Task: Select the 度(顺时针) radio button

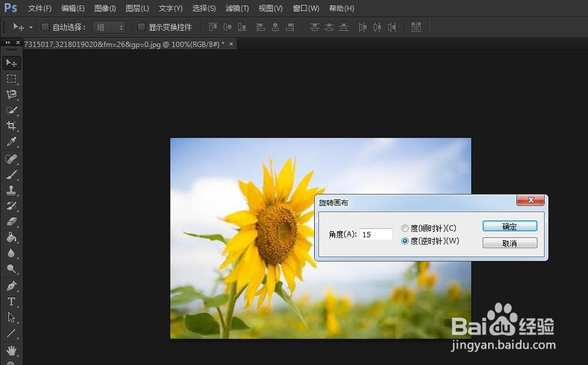Action: (x=405, y=228)
